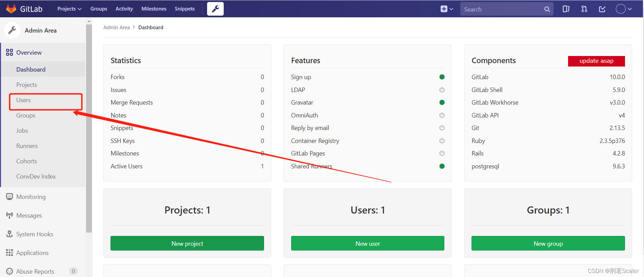Open Milestones in top navigation
Screen dimensions: 644x277
pyautogui.click(x=154, y=9)
